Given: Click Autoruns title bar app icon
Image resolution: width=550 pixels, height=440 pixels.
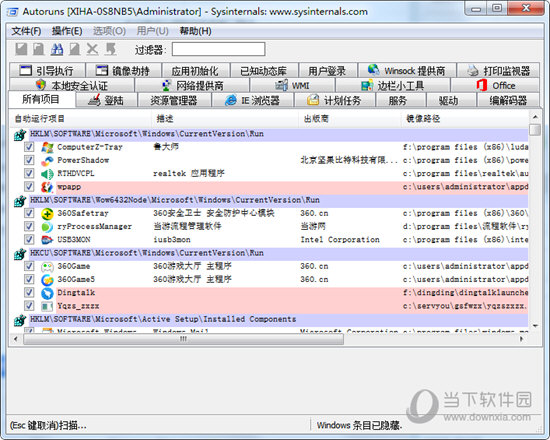Looking at the screenshot, I should [13, 12].
